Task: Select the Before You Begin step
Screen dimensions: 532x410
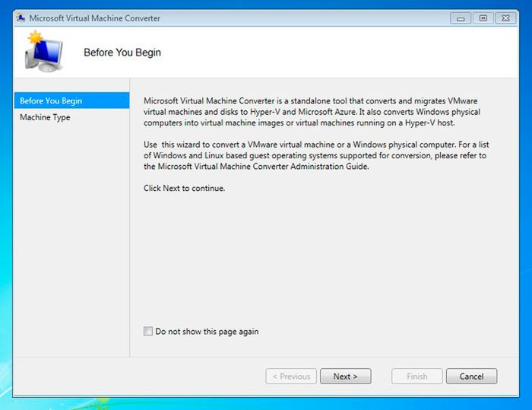Action: [71, 100]
